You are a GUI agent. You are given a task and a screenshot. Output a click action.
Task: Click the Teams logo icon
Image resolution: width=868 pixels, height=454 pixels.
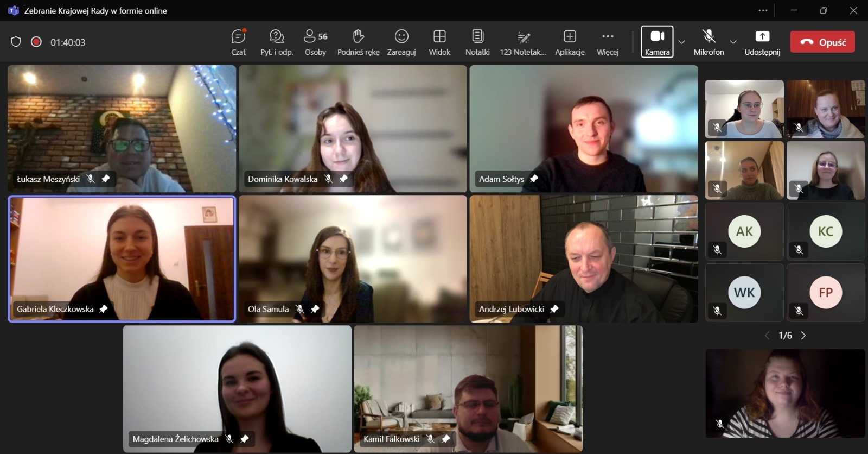(13, 10)
